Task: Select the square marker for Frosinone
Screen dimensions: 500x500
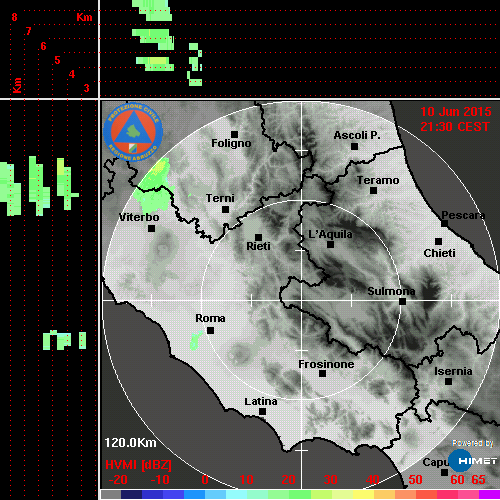Action: point(322,374)
